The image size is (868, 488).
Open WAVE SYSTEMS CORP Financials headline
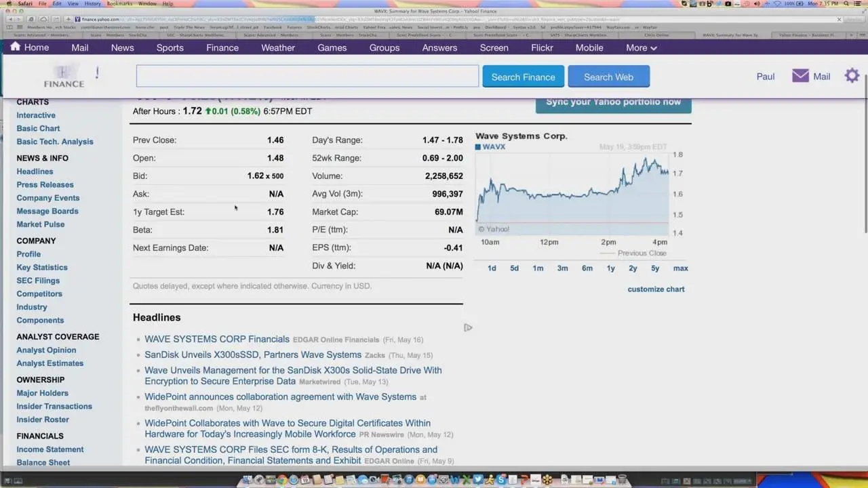click(217, 339)
